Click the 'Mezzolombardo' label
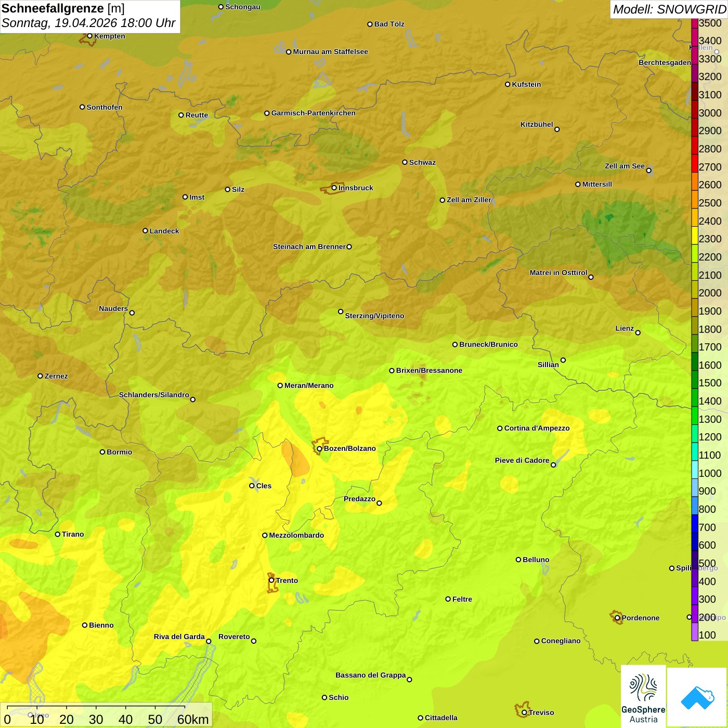728x728 pixels. click(x=296, y=535)
